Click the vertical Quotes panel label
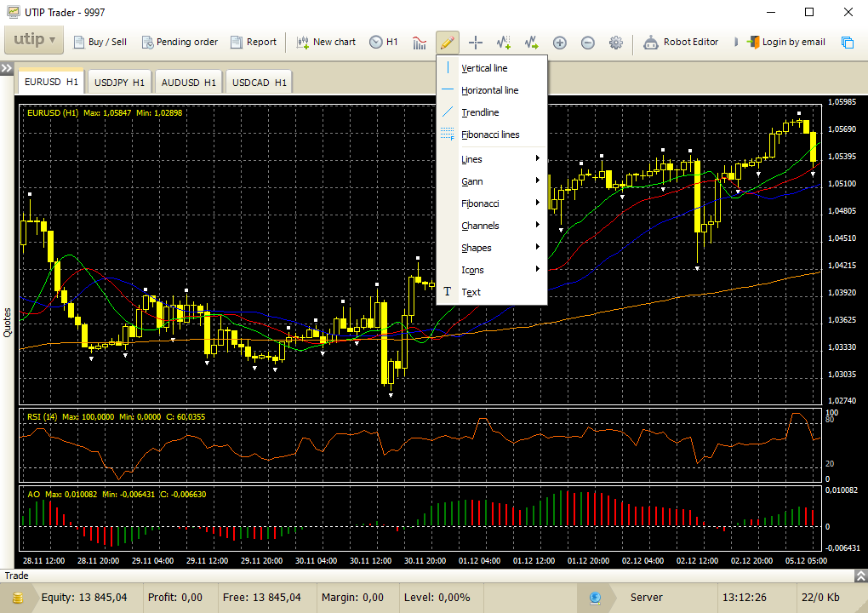Screen dimensions: 868x613 coord(7,323)
